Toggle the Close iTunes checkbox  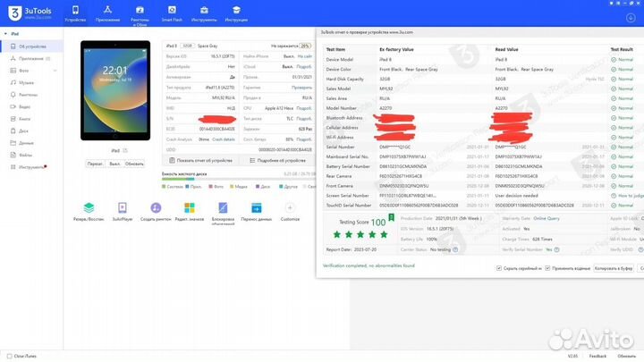(x=10, y=357)
